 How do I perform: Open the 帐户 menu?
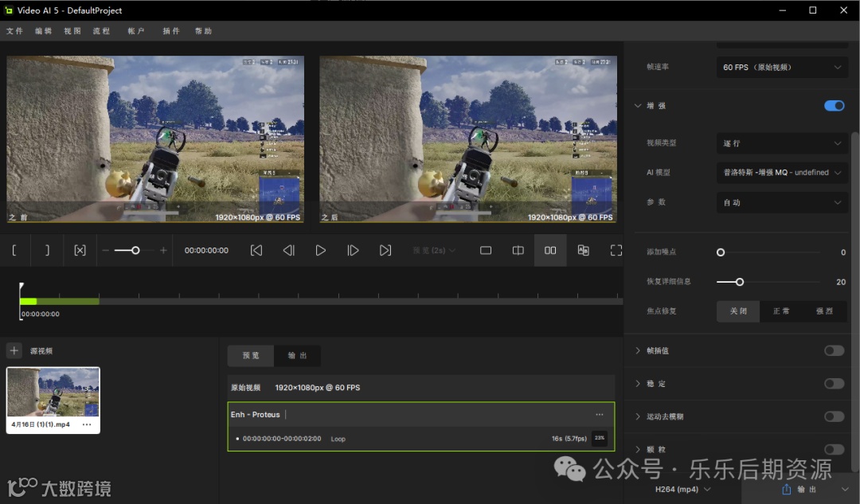tap(136, 31)
